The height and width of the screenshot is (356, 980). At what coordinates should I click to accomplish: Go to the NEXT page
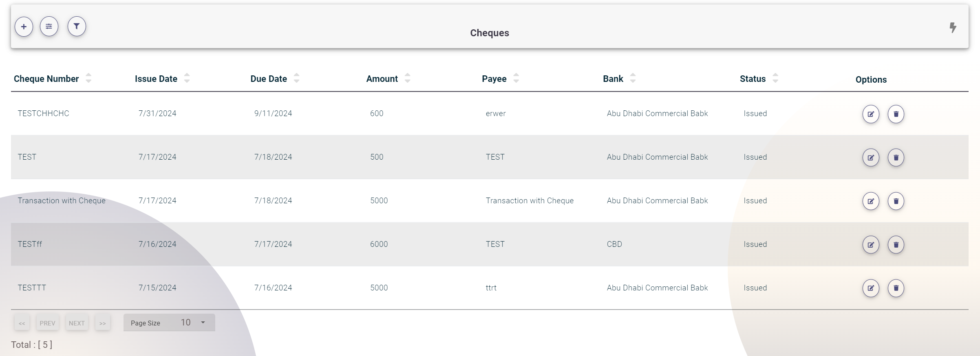77,323
